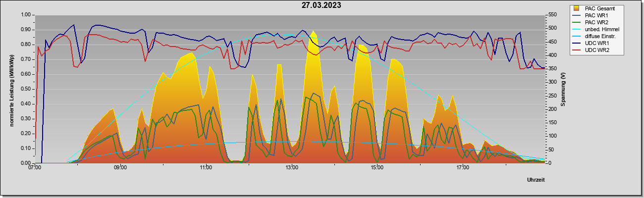Select the UDC WR1 legend entry
The width and height of the screenshot is (644, 198).
coord(591,43)
